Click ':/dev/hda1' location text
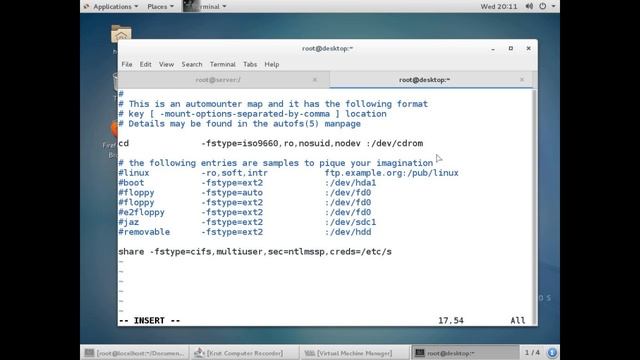 pos(351,183)
